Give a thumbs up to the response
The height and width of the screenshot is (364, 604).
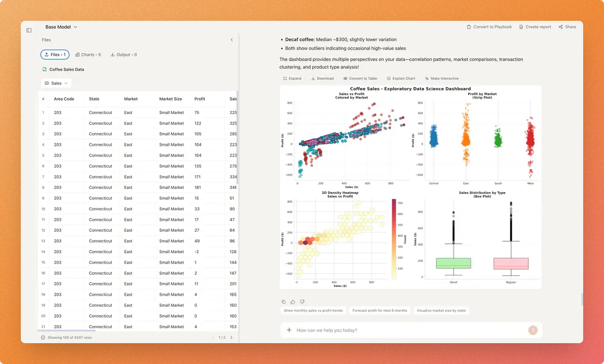coord(293,302)
